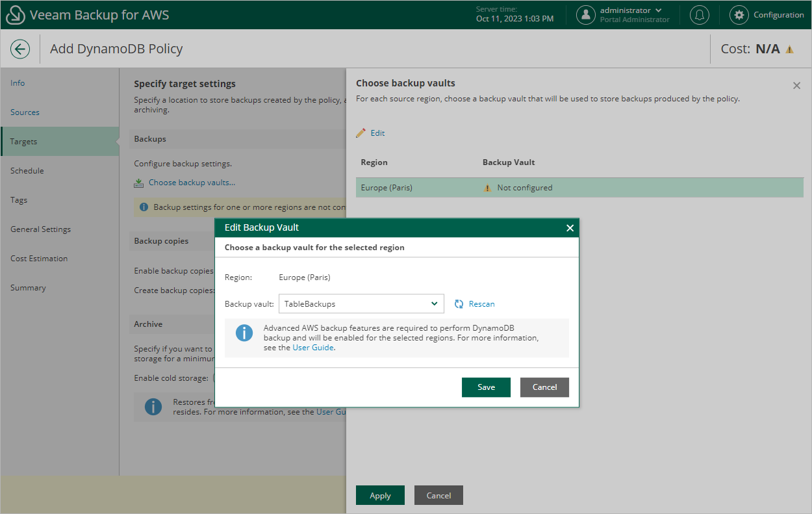Click the Cost: N/A value
Image resolution: width=812 pixels, height=514 pixels.
coord(767,49)
